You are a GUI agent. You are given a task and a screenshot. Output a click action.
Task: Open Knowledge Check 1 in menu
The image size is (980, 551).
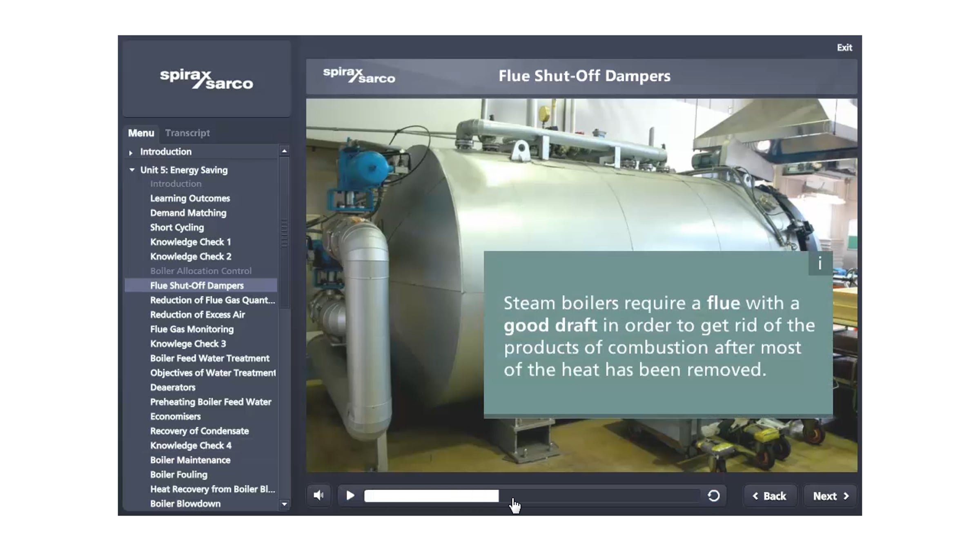[190, 242]
